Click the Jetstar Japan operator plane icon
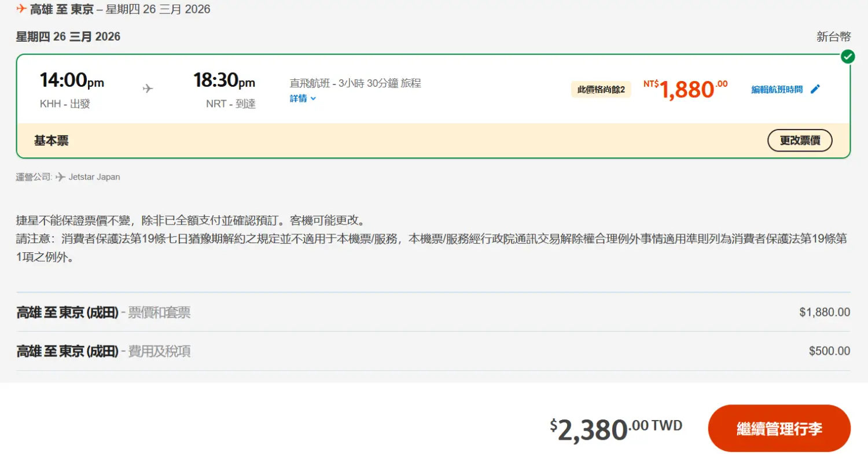 click(x=60, y=177)
